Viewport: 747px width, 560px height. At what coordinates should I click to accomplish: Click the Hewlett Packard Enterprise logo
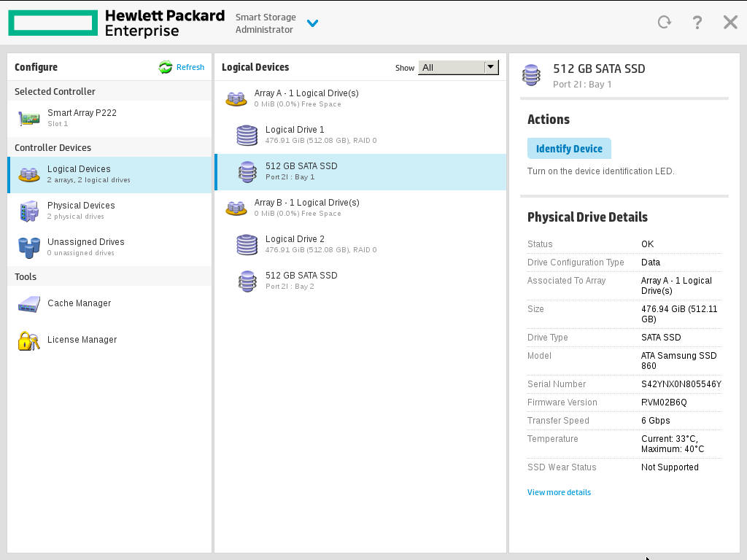click(116, 23)
